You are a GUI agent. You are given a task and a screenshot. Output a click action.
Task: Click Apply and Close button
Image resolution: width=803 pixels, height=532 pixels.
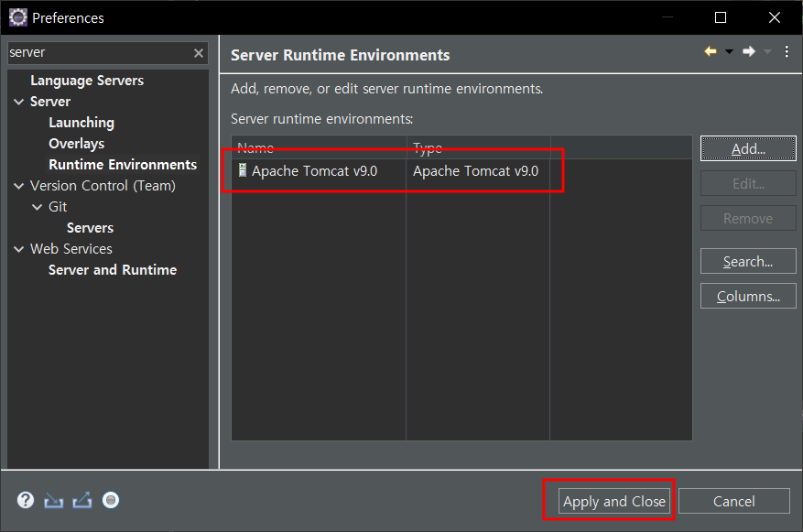[614, 501]
